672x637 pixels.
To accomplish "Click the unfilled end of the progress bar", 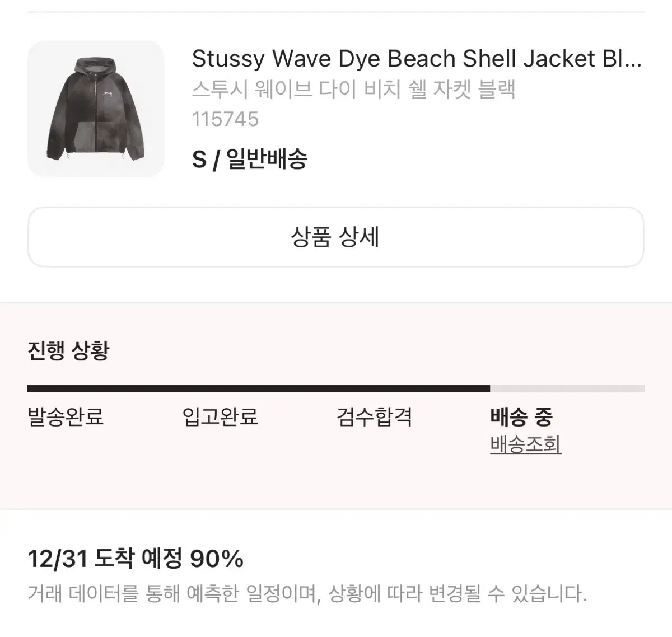I will point(567,388).
